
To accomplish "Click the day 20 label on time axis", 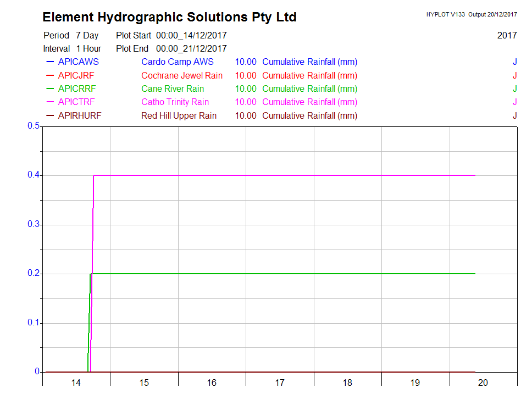I will (x=483, y=383).
